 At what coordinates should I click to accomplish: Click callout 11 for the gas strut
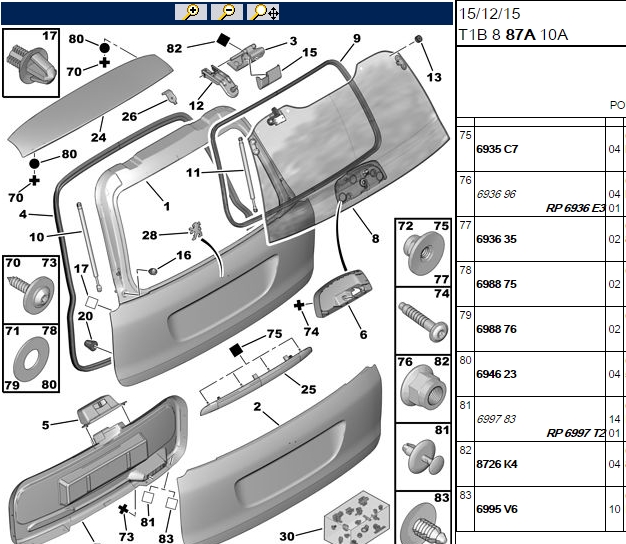click(x=193, y=172)
